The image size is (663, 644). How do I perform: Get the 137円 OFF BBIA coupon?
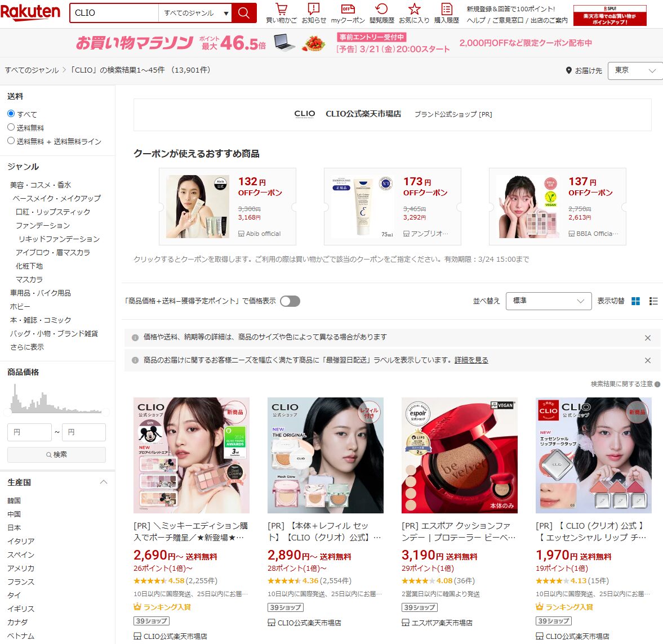click(557, 207)
